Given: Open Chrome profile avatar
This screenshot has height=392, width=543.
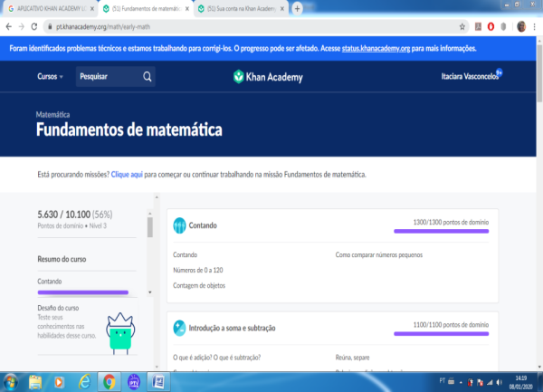Looking at the screenshot, I should [521, 26].
